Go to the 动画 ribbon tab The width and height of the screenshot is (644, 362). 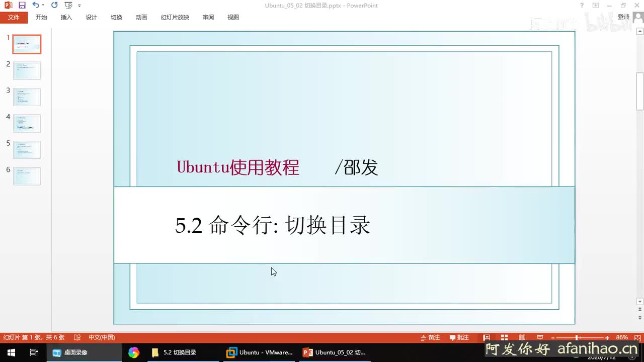141,17
